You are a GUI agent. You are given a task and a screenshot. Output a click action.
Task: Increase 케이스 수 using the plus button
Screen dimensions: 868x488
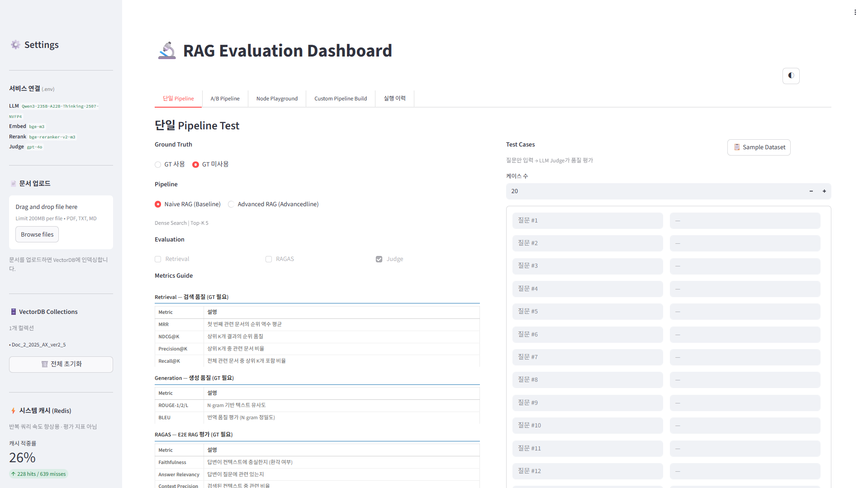click(824, 191)
